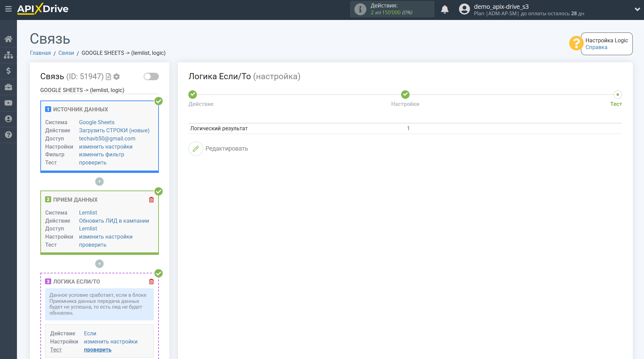Open the briefcase sidebar icon

(x=8, y=87)
